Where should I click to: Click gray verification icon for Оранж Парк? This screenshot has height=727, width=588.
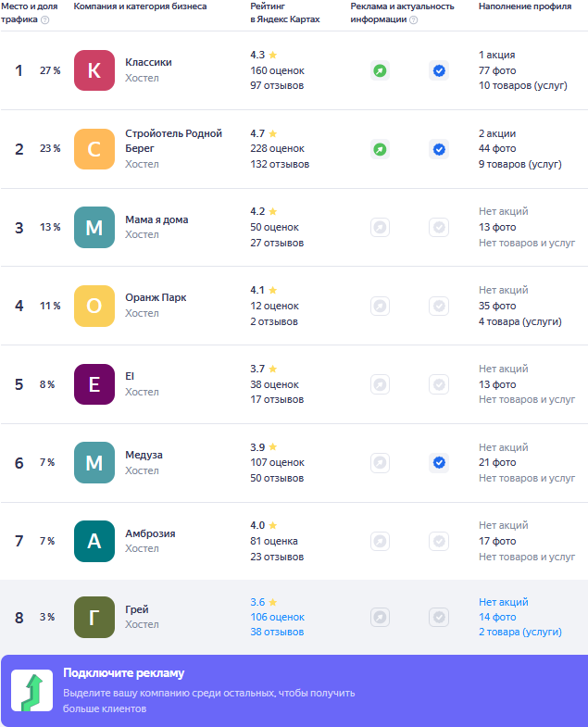tap(439, 306)
